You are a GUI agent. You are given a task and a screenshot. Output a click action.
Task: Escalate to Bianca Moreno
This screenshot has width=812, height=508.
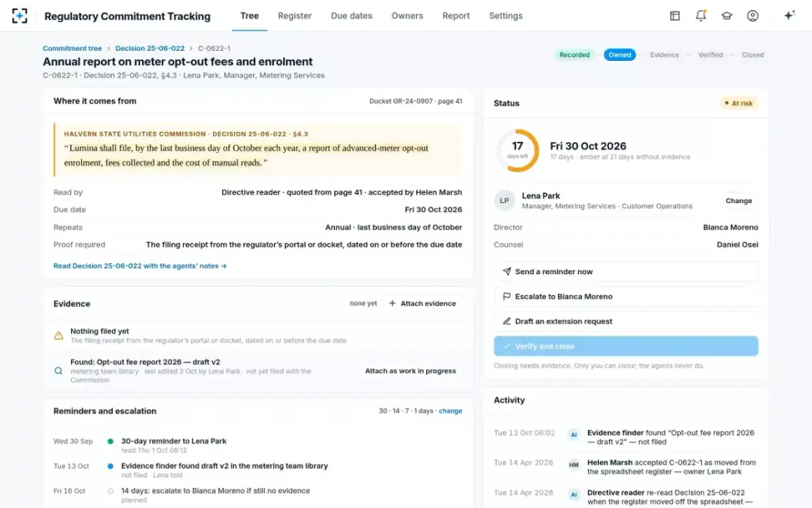[626, 297]
